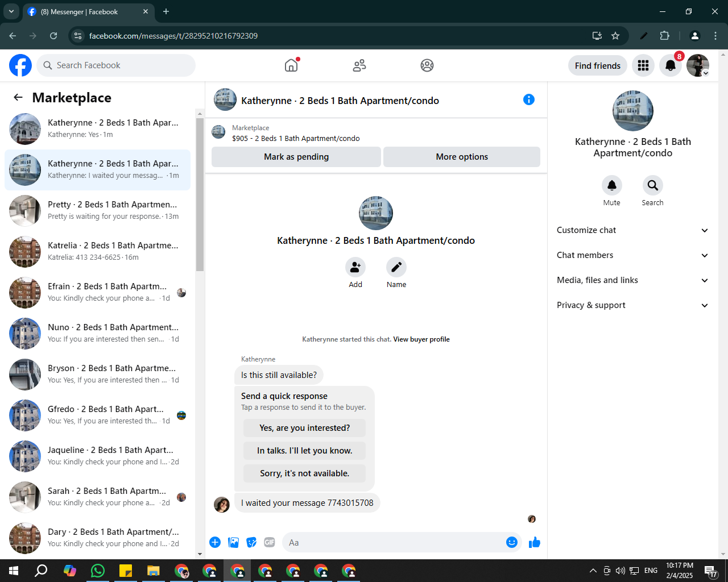Click the Find friends button
Viewport: 728px width, 582px height.
(598, 65)
